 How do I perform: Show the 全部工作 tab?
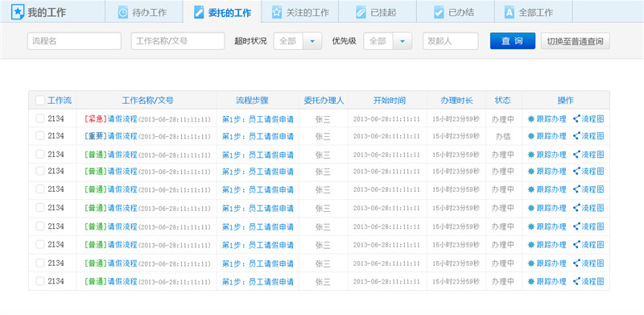533,12
